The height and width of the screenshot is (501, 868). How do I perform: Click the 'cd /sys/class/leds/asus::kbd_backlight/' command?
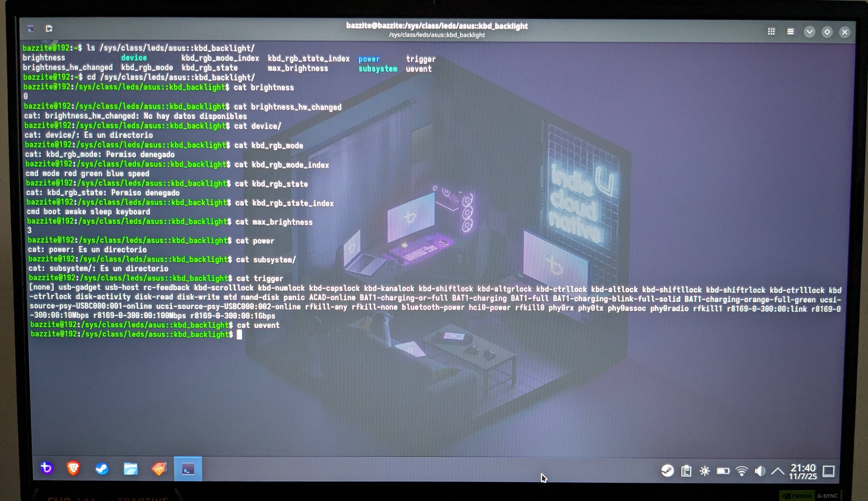click(x=171, y=77)
